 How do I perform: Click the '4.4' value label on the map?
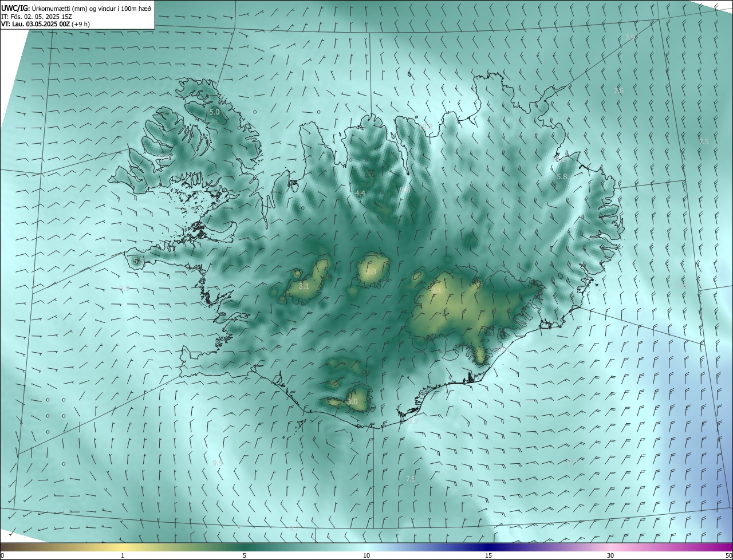360,194
